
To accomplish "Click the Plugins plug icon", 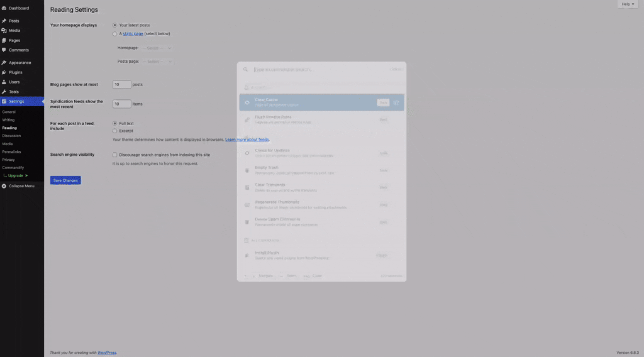I will click(x=4, y=72).
